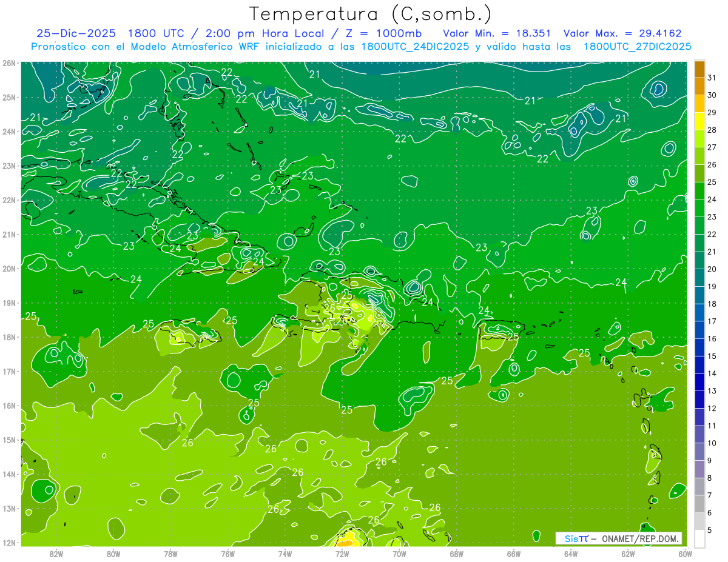Click the "10" label on the color scale
This screenshot has width=728, height=562.
tap(712, 443)
